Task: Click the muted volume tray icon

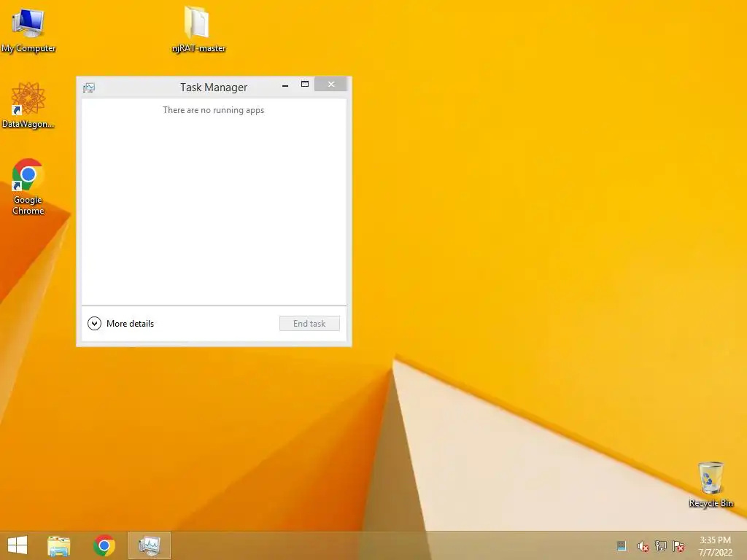Action: point(643,546)
